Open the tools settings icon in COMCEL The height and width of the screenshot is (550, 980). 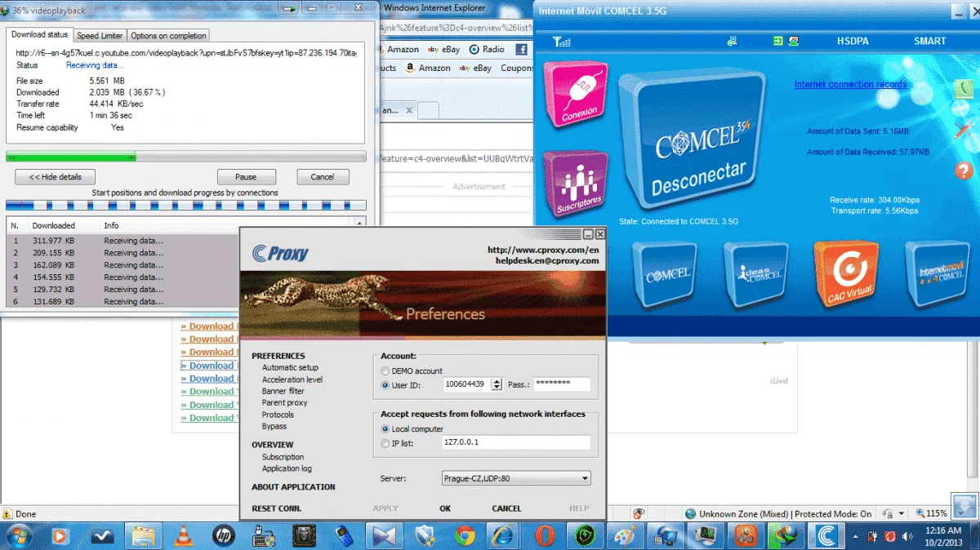[964, 129]
